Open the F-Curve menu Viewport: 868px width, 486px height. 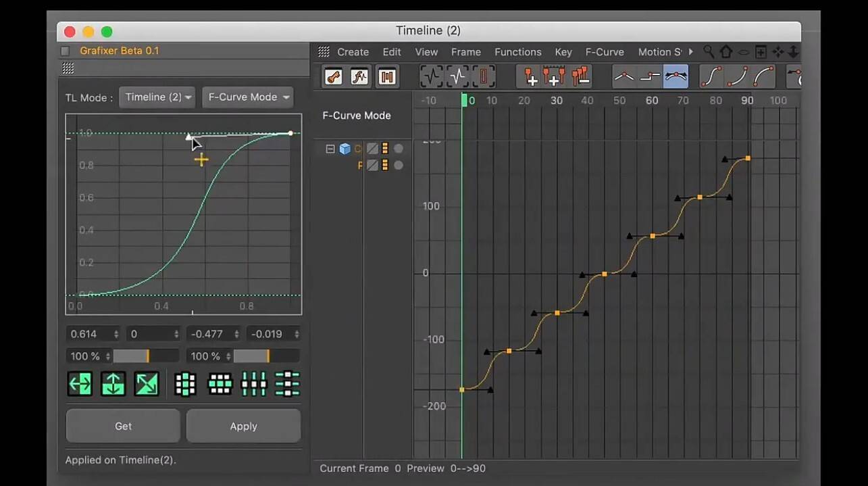(605, 51)
